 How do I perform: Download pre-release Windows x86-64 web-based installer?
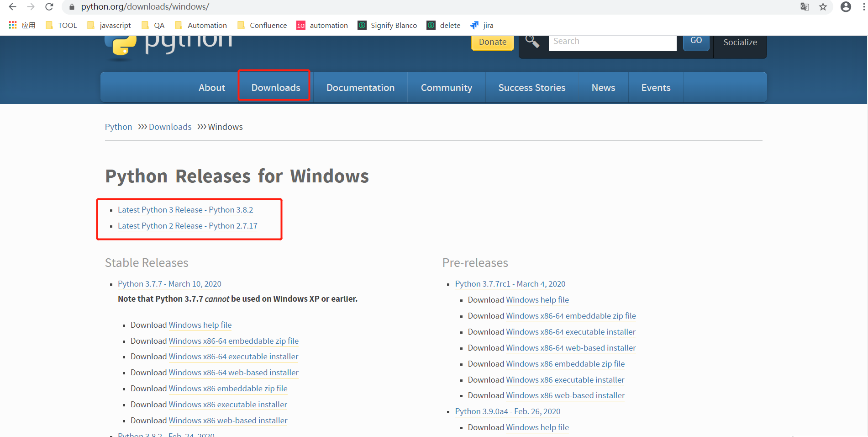pos(571,348)
